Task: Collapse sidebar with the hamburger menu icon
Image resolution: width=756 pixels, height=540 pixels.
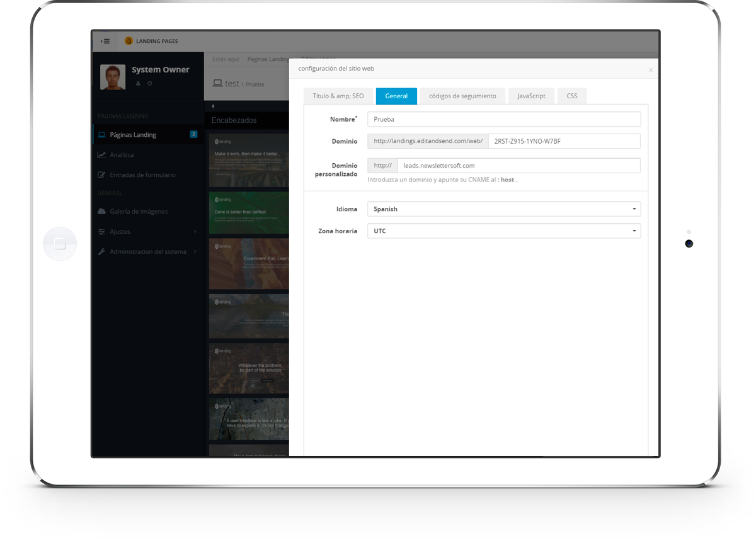Action: (105, 41)
